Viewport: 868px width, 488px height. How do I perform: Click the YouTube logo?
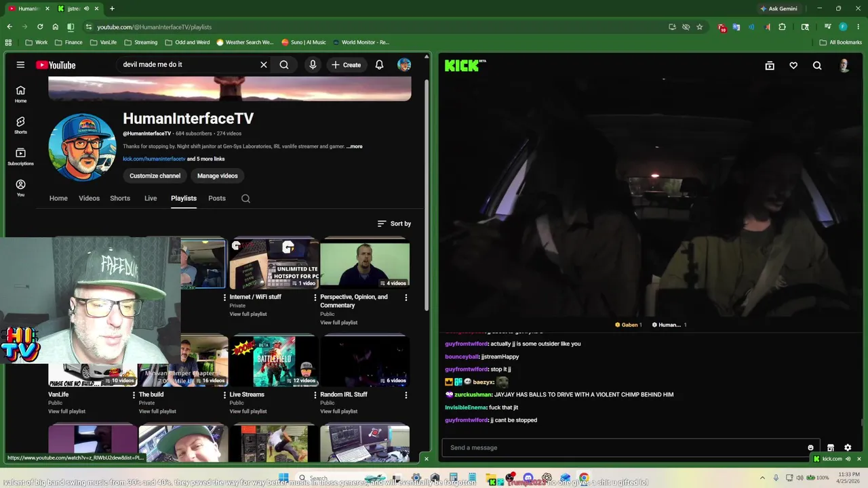point(56,65)
